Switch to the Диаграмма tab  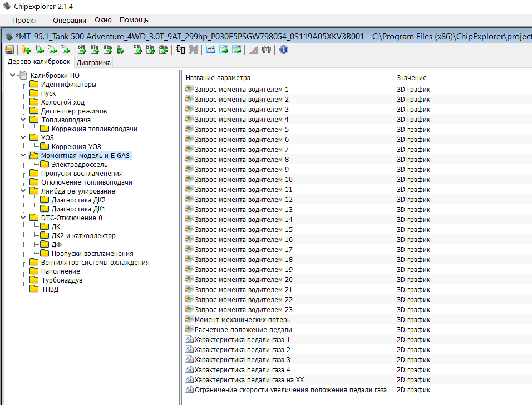click(x=93, y=62)
